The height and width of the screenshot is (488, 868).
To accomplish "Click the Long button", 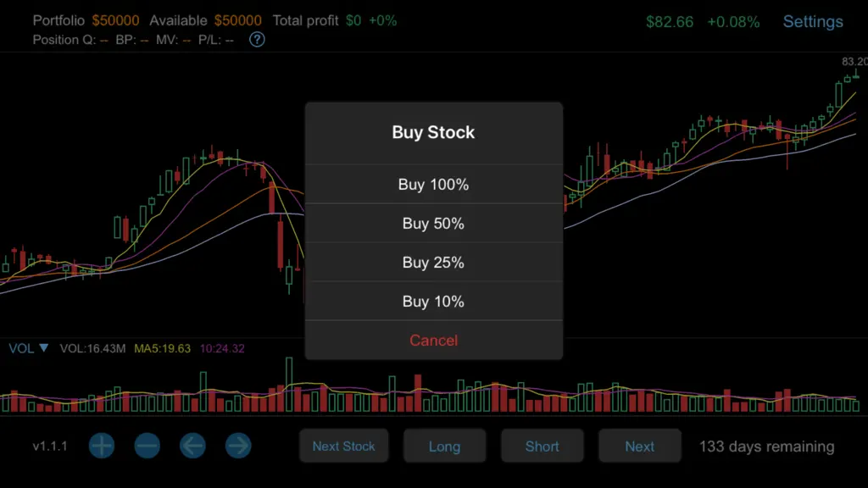I will point(444,446).
